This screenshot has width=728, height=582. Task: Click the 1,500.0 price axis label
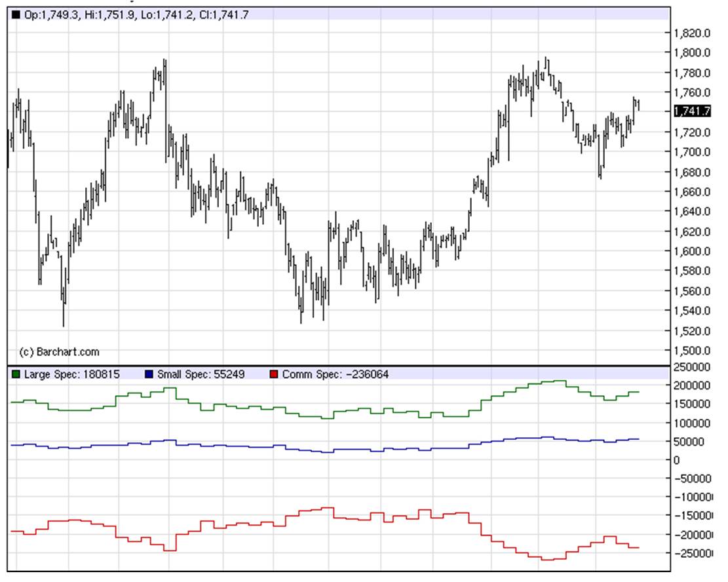693,351
